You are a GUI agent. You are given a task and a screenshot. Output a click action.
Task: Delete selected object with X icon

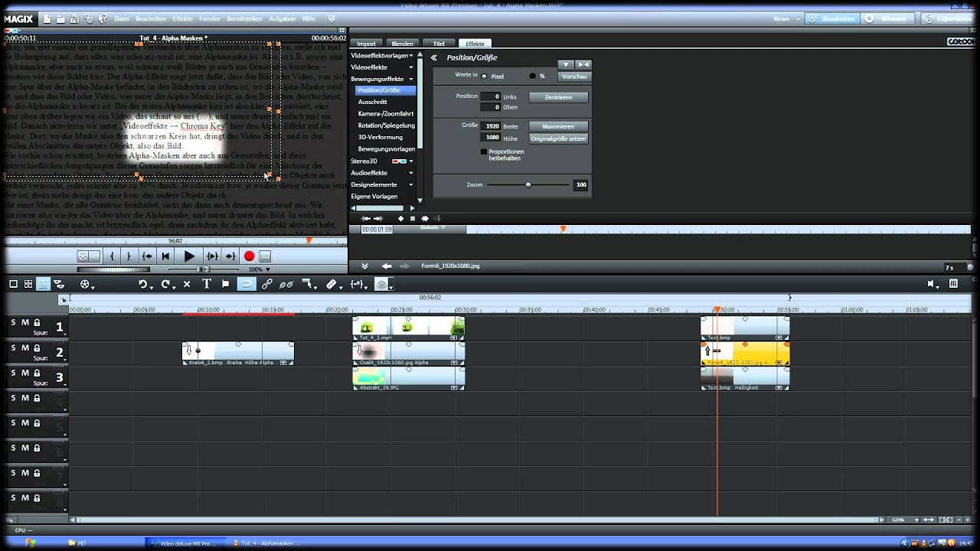186,284
